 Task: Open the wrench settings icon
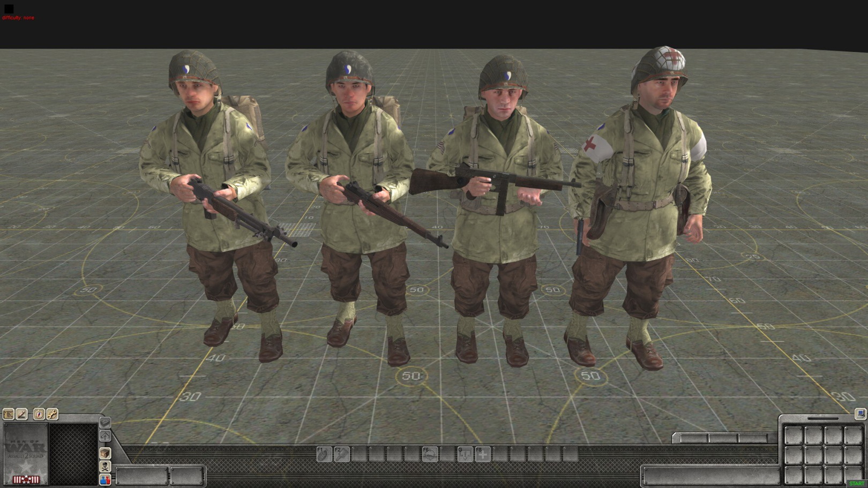coord(52,414)
